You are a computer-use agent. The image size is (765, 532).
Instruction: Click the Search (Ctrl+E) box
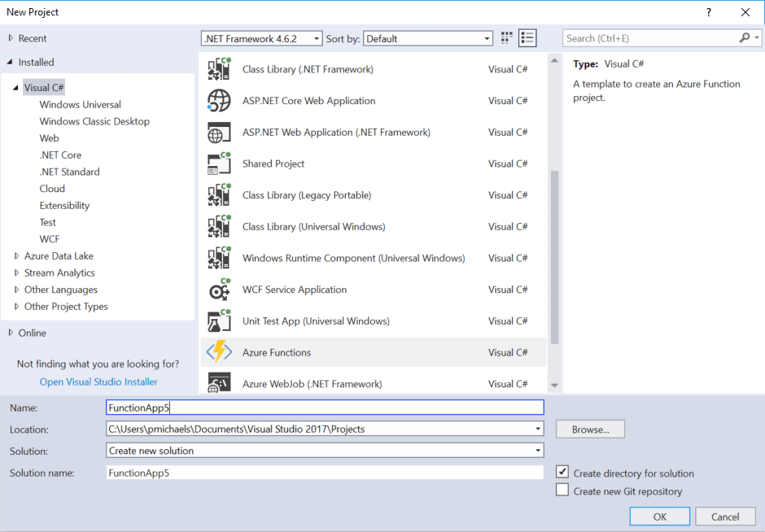[651, 38]
